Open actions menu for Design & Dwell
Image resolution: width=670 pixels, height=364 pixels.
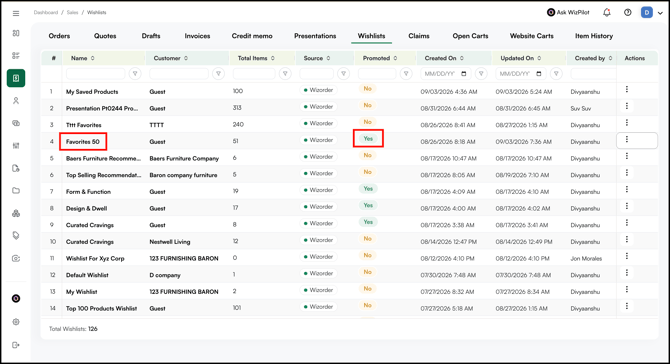(627, 206)
